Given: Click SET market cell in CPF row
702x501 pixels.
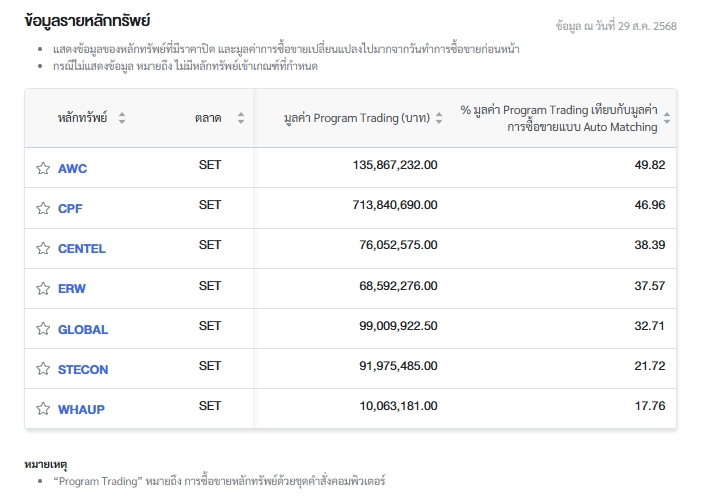Looking at the screenshot, I should (210, 205).
